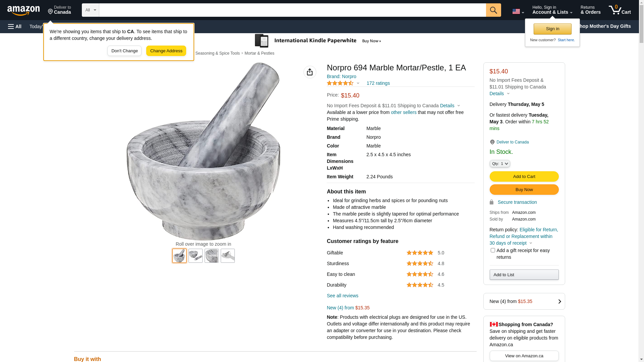Click the Add to Cart button

[x=524, y=177]
